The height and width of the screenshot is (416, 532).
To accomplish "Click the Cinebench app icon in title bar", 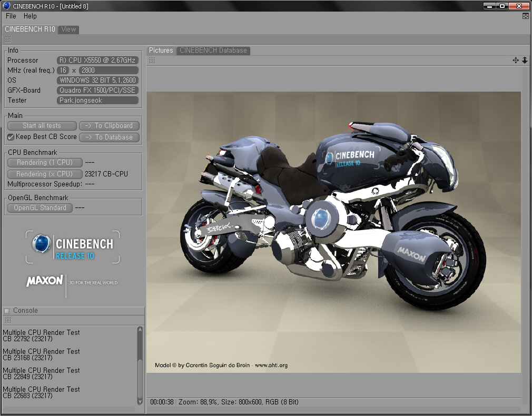I will pos(6,6).
